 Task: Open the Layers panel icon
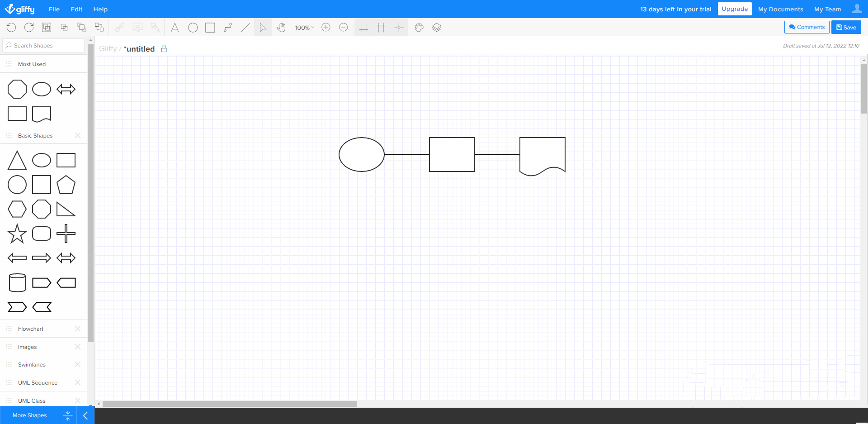click(x=437, y=28)
